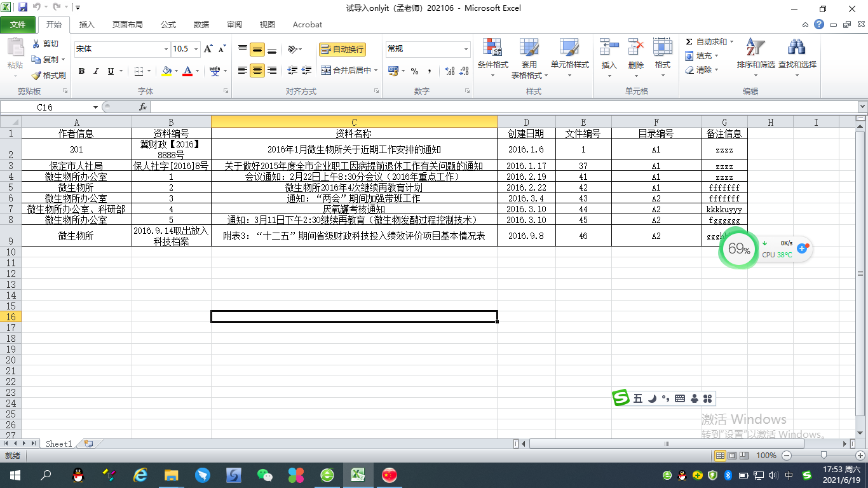Click the Format Painter (格式刷) brush icon
Viewport: 868px width, 488px height.
[36, 75]
